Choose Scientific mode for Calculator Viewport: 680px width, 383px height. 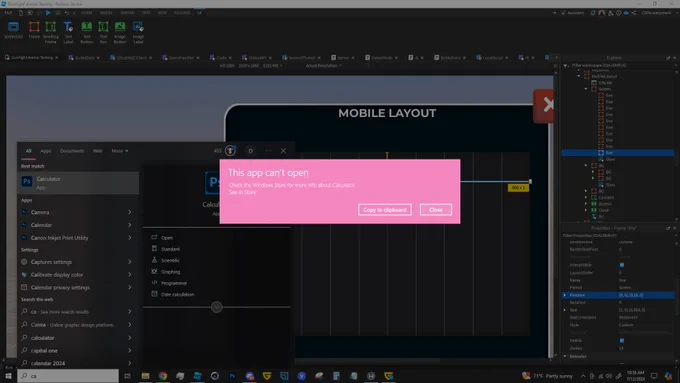[170, 260]
